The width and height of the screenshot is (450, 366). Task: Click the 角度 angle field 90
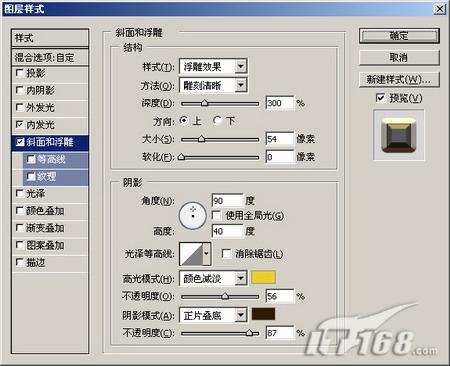pos(227,201)
